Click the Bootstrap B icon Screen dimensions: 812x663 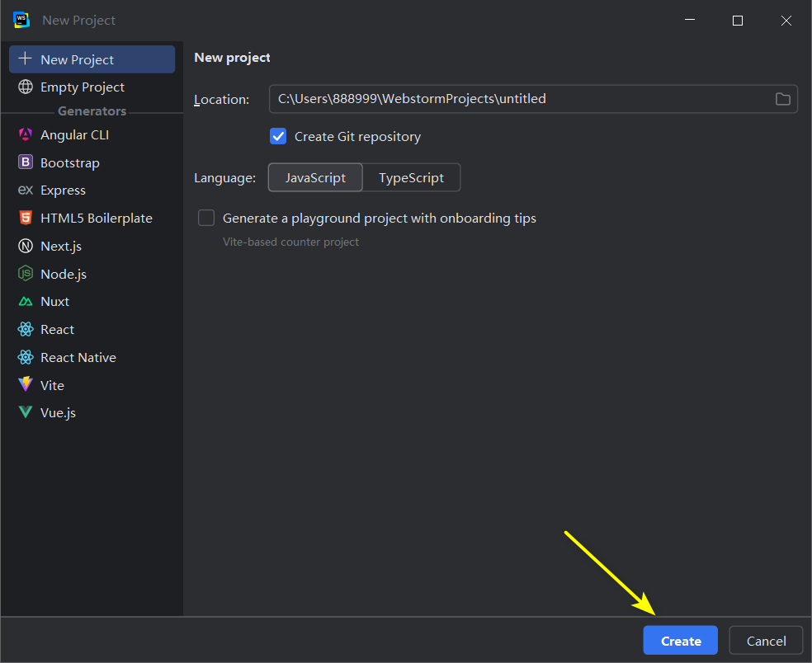(26, 162)
